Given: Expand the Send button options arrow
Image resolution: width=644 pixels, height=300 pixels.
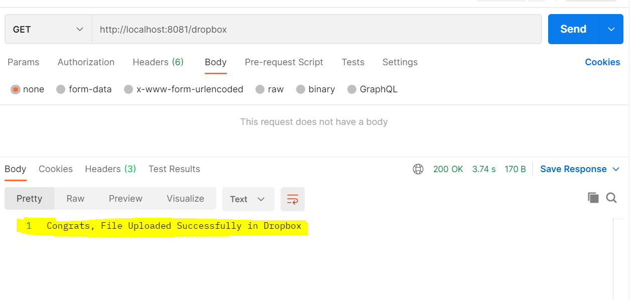Looking at the screenshot, I should (x=611, y=29).
